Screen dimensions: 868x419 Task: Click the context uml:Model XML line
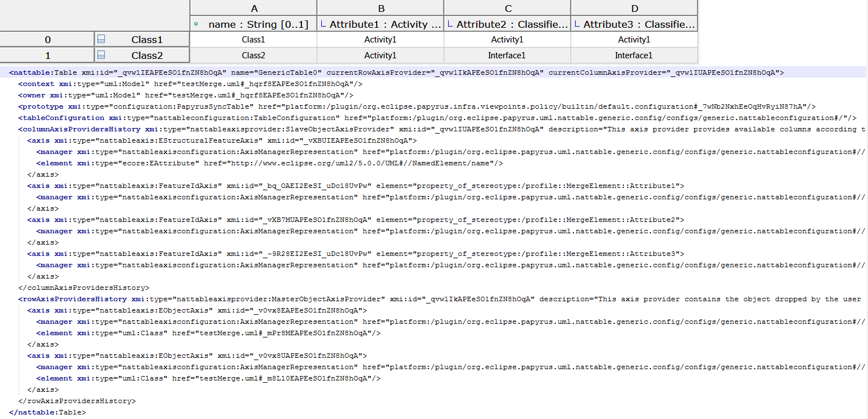tap(190, 84)
